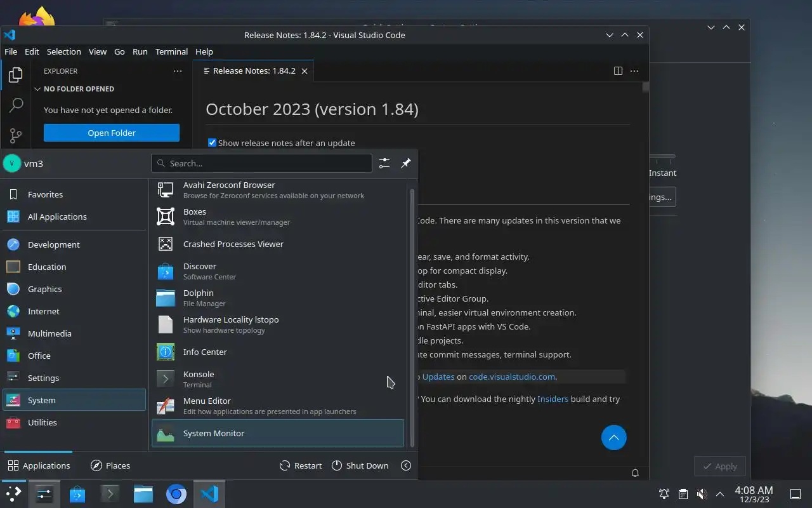This screenshot has height=508, width=812.
Task: Select the System category
Action: click(x=74, y=400)
